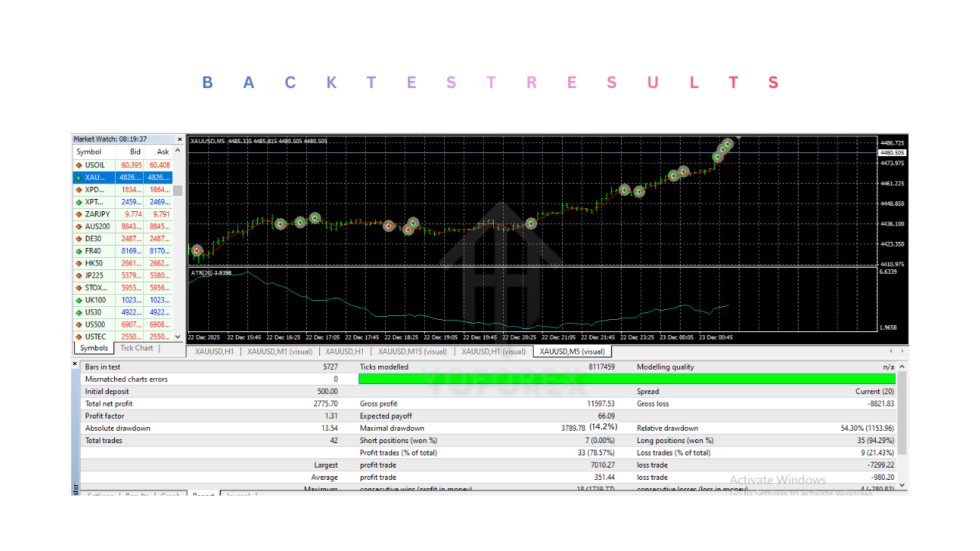Click the green arrow icon beside US30
The width and height of the screenshot is (980, 551).
tap(79, 312)
